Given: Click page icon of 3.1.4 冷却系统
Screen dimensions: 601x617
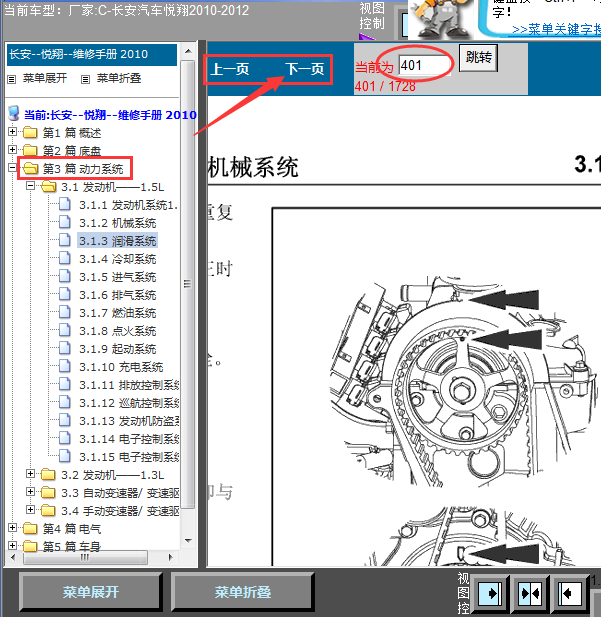Looking at the screenshot, I should (65, 258).
